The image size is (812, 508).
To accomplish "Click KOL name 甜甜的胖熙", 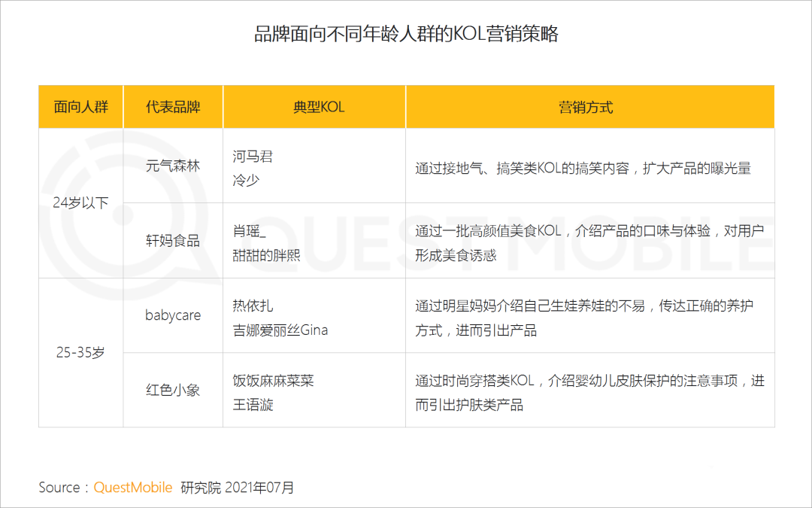I will tap(266, 255).
